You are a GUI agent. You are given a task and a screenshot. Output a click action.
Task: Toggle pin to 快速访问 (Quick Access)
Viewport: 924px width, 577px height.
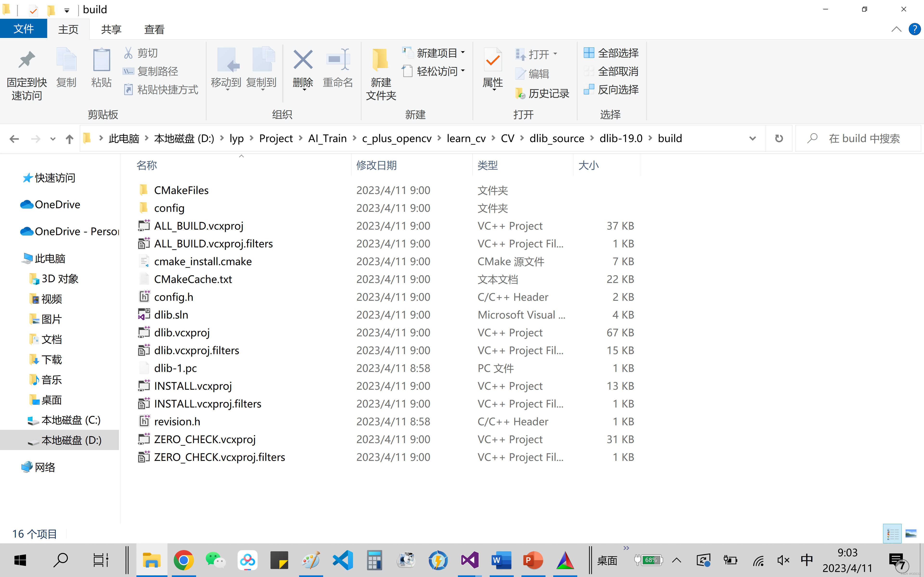coord(26,75)
